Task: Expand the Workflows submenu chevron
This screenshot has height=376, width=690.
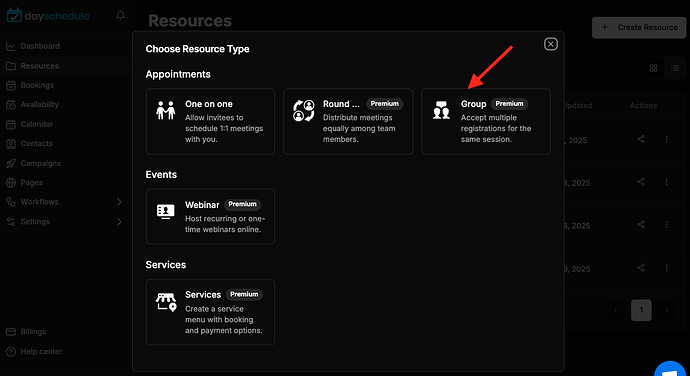Action: click(119, 202)
